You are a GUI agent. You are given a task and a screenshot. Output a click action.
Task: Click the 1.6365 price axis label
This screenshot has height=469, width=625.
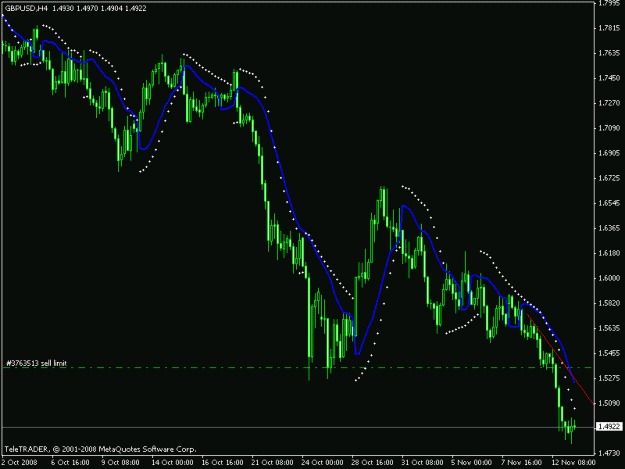pyautogui.click(x=609, y=228)
